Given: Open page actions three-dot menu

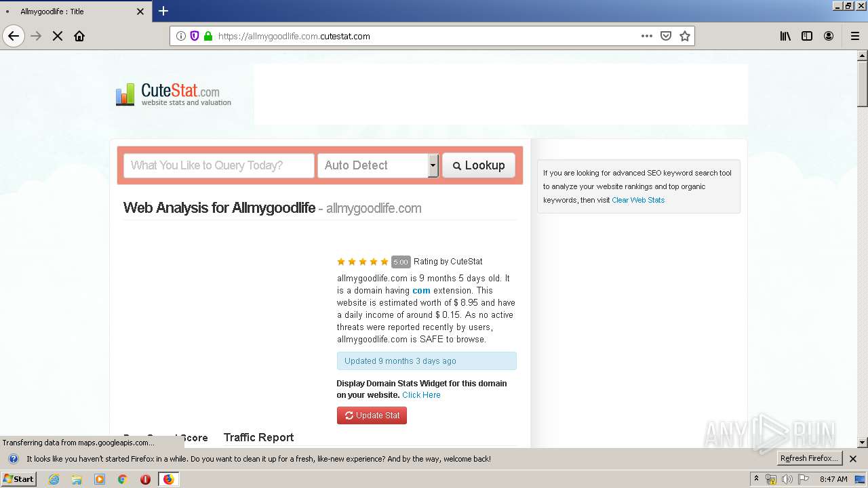Looking at the screenshot, I should point(647,36).
